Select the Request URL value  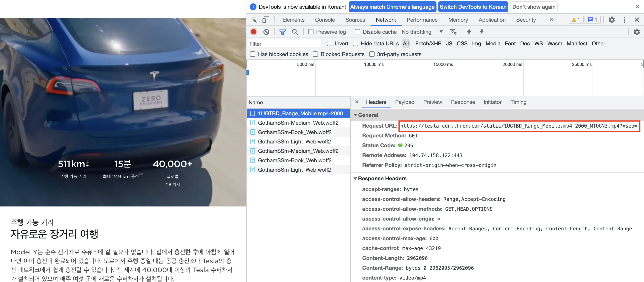[519, 126]
